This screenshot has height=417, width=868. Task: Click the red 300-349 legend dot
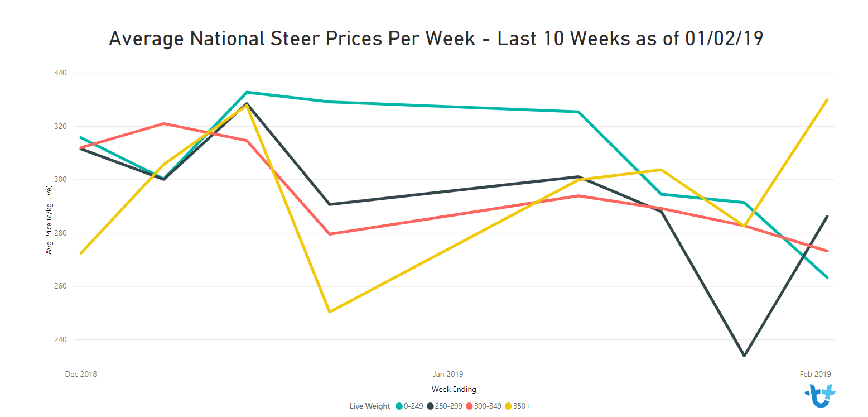click(x=469, y=406)
